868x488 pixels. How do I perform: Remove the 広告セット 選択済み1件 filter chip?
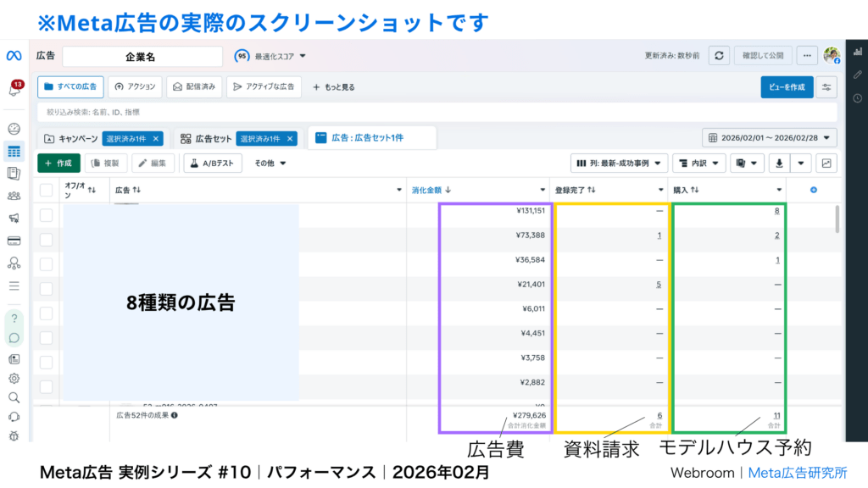tap(290, 139)
